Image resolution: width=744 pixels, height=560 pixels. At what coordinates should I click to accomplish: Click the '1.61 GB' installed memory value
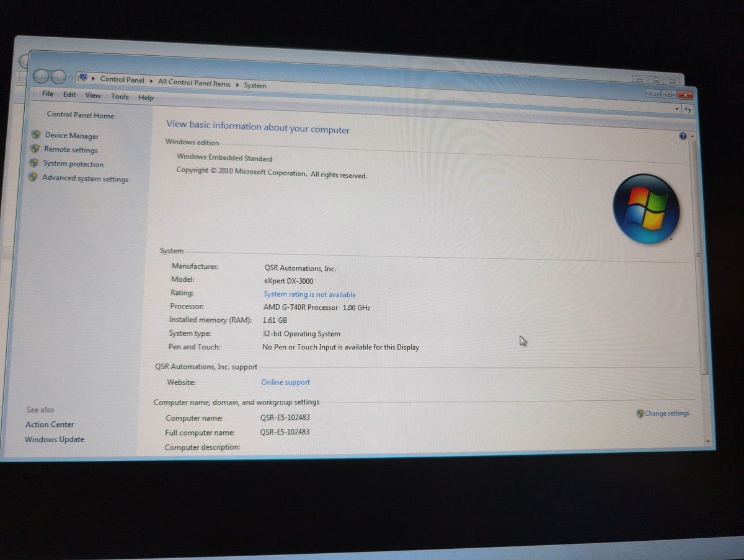tap(275, 321)
